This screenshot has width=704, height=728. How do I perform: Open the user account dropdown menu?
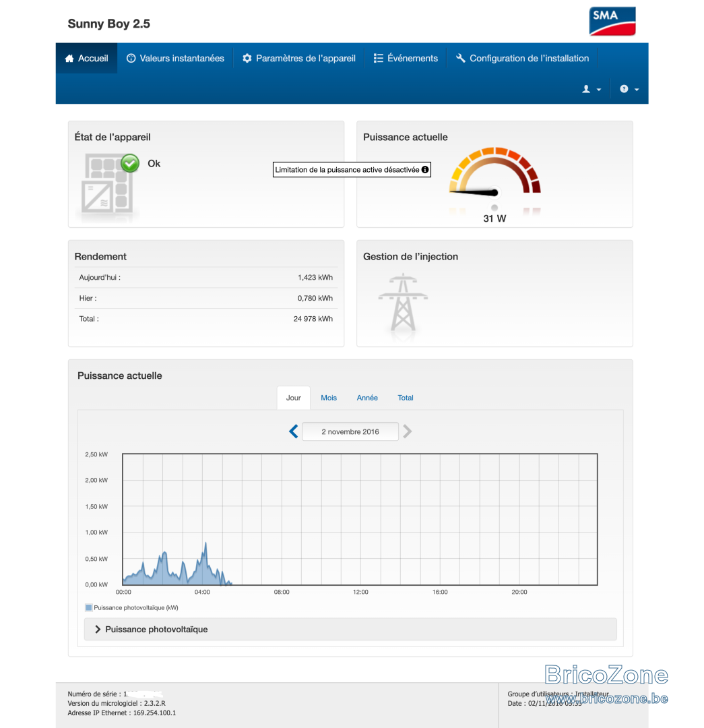tap(591, 89)
